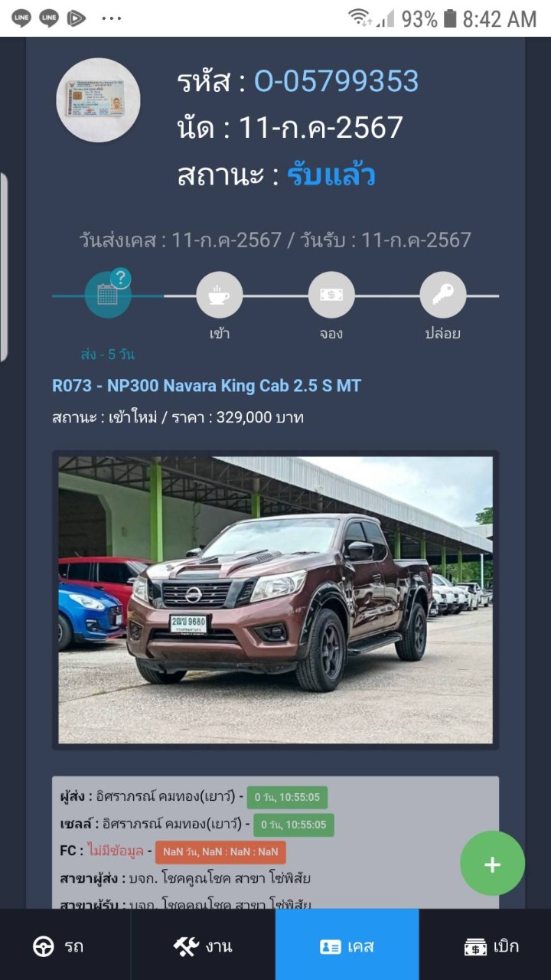Tap the รับแล้ว status text

click(331, 175)
